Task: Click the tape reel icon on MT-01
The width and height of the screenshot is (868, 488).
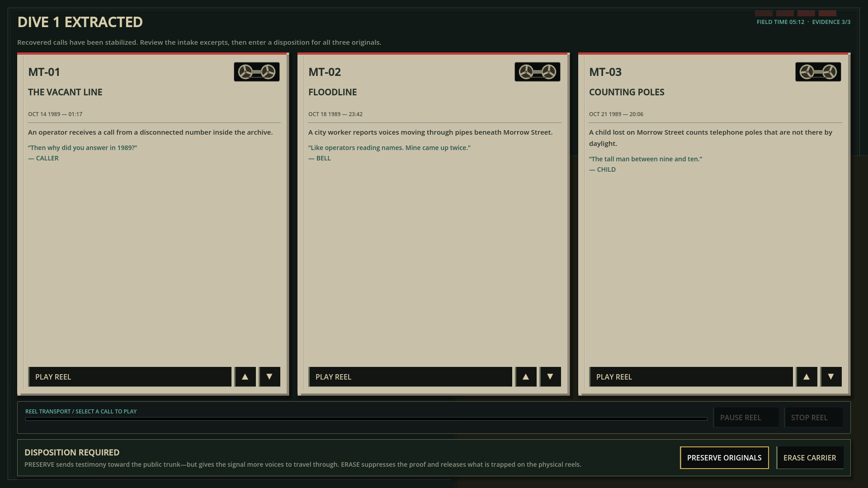Action: (257, 72)
